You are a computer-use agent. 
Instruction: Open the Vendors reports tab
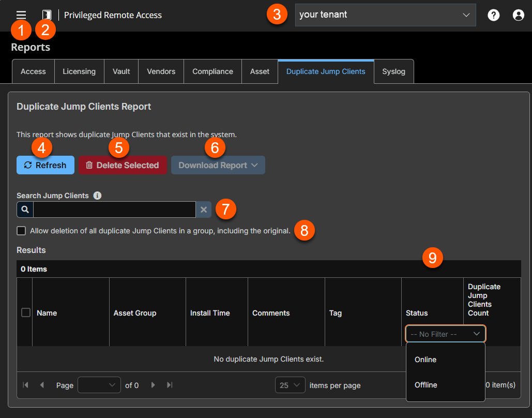click(x=161, y=71)
